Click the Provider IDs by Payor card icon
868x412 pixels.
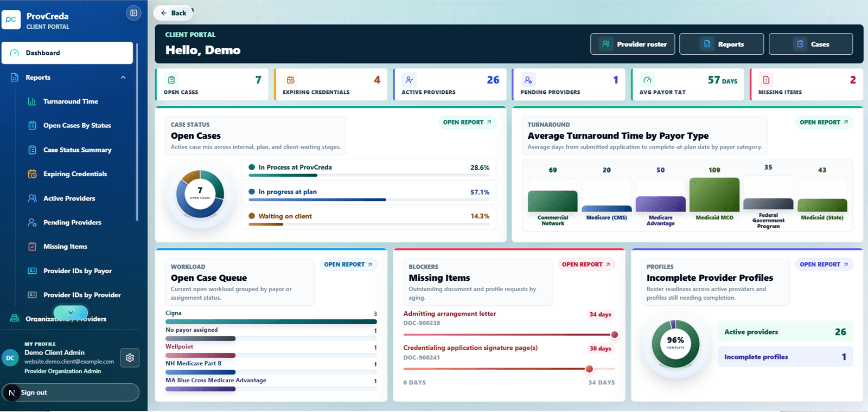[32, 271]
